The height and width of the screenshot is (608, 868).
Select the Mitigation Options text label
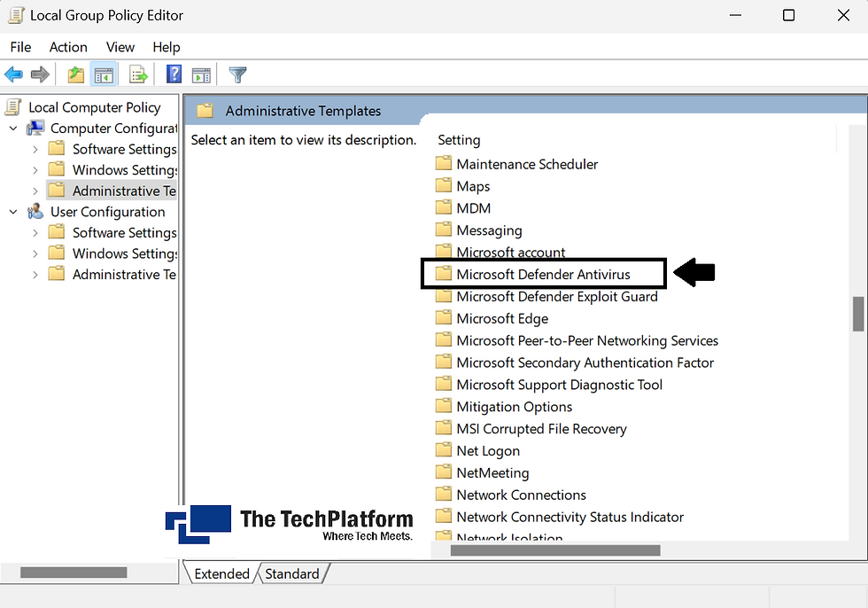click(x=515, y=407)
